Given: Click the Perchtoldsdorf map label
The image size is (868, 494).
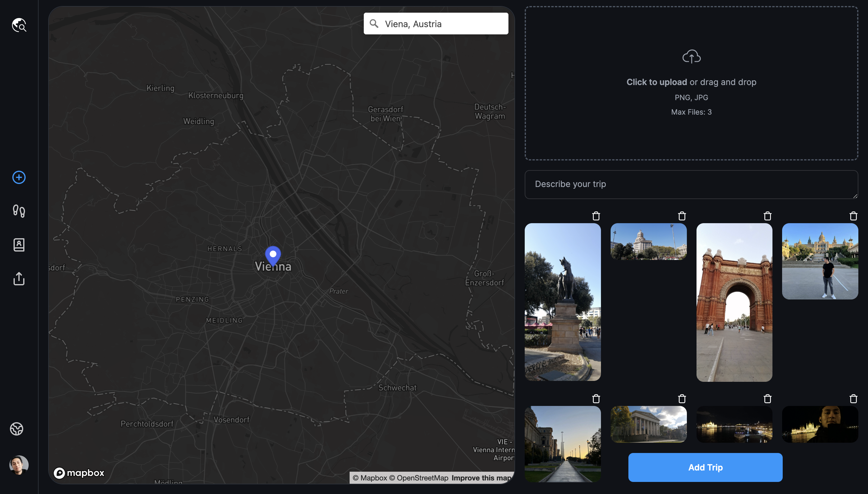Looking at the screenshot, I should [147, 424].
